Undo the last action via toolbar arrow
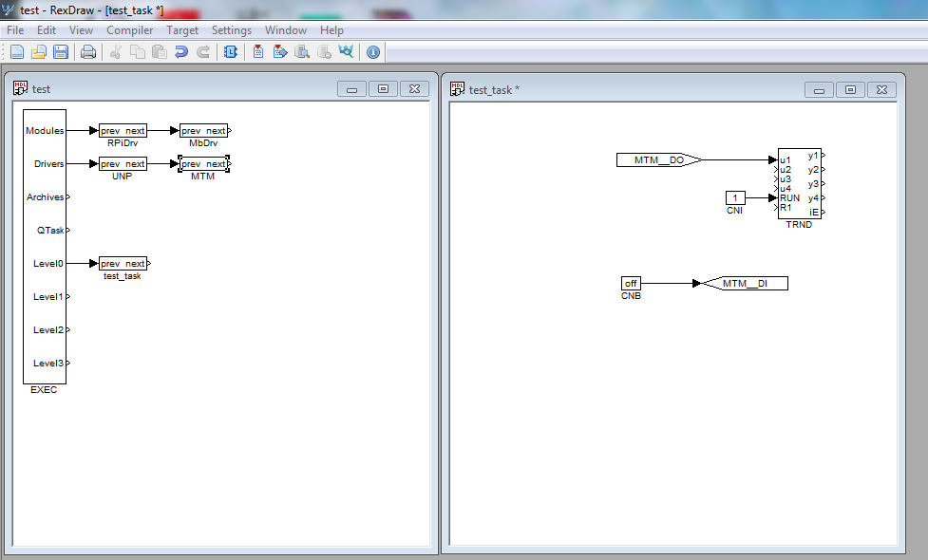Screen dimensions: 928x560 click(x=181, y=52)
